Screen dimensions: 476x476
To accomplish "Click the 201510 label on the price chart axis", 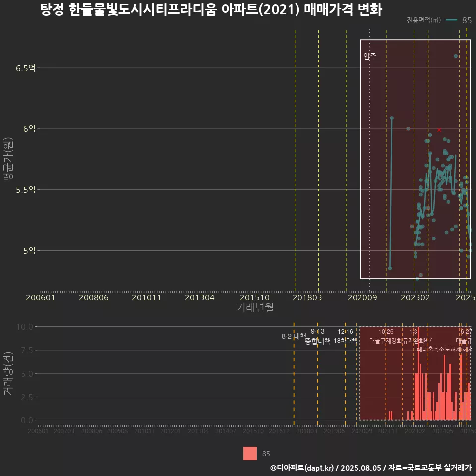I will (255, 297).
